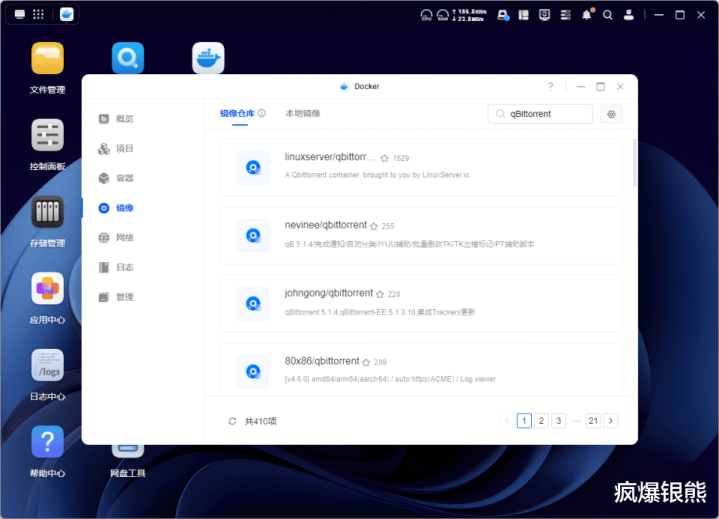Click the qBittorrent search field
The image size is (719, 519).
[x=547, y=114]
